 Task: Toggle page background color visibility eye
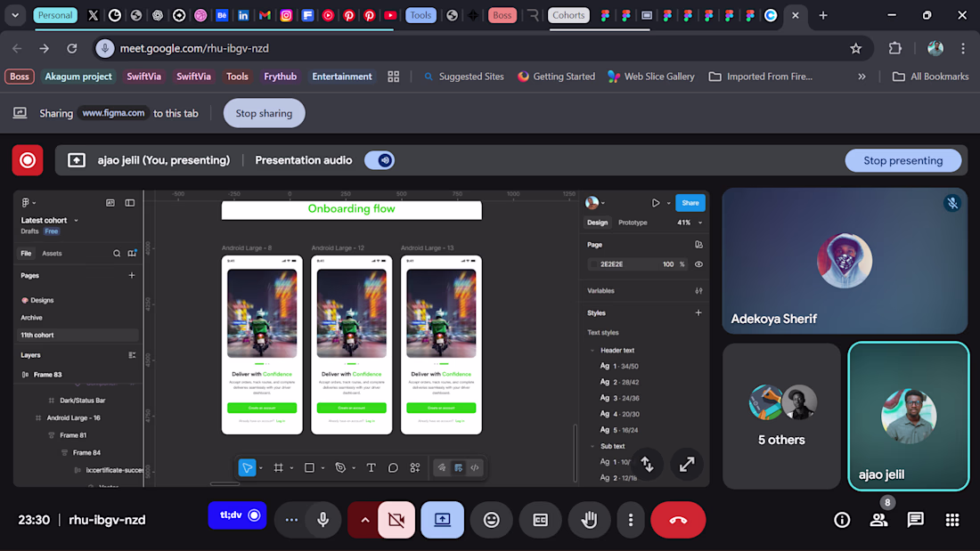(x=698, y=264)
